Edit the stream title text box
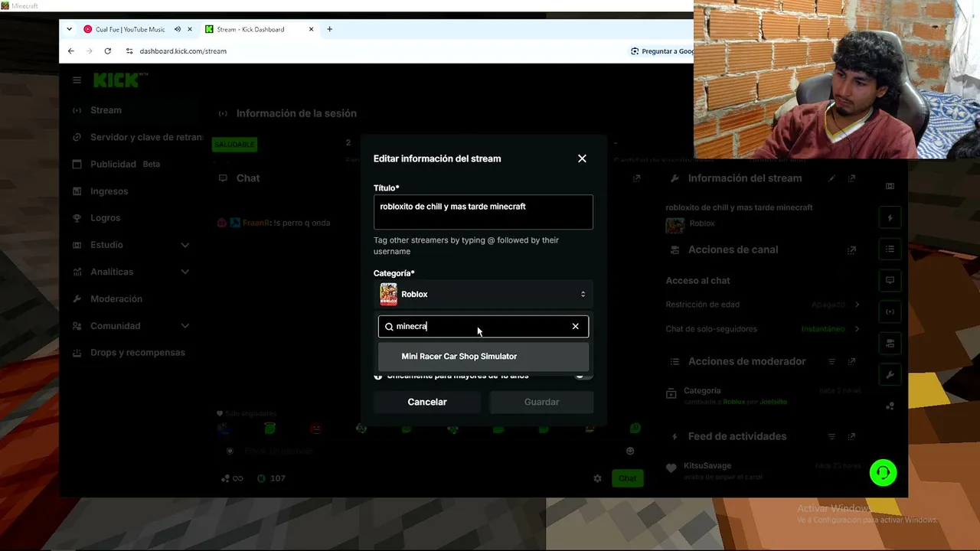 (x=483, y=212)
